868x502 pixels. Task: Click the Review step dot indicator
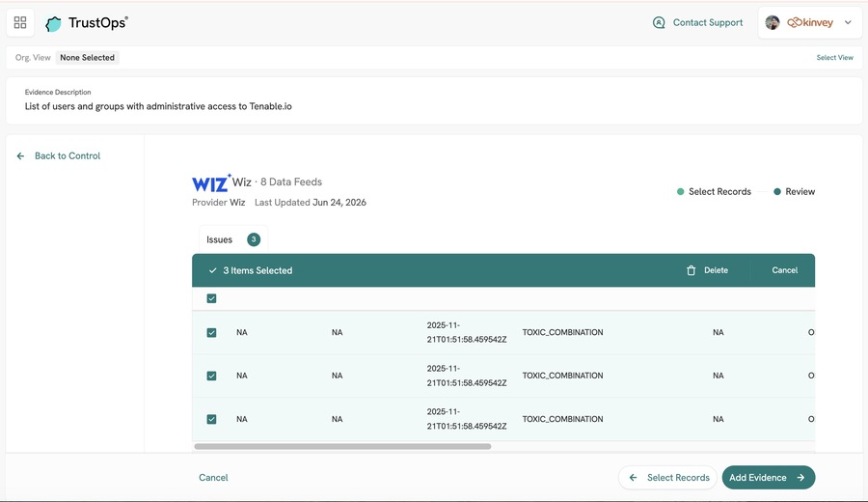[x=777, y=192]
